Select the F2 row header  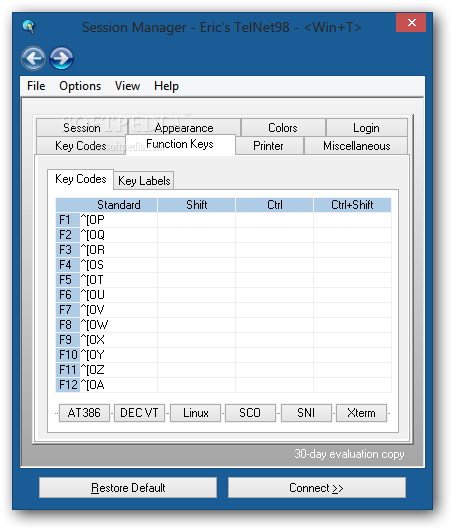(68, 235)
